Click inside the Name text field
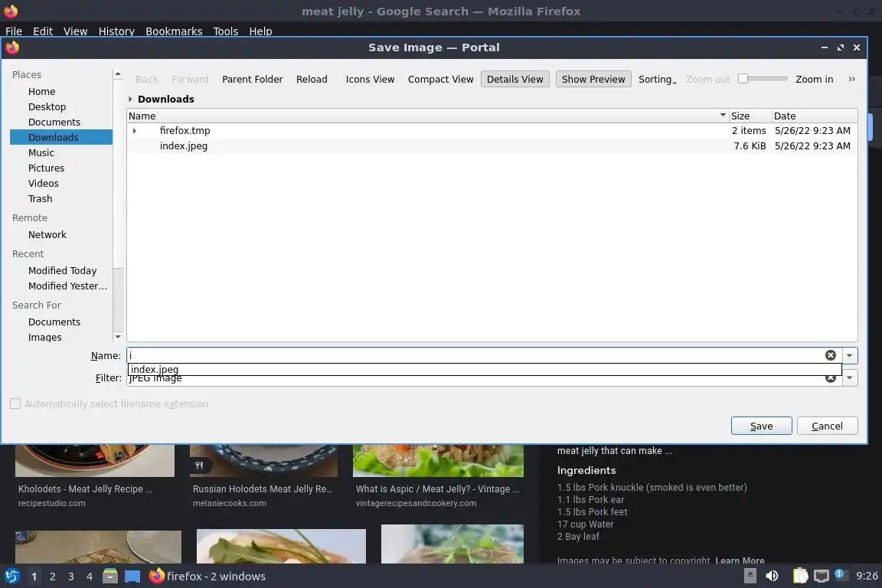 click(475, 355)
